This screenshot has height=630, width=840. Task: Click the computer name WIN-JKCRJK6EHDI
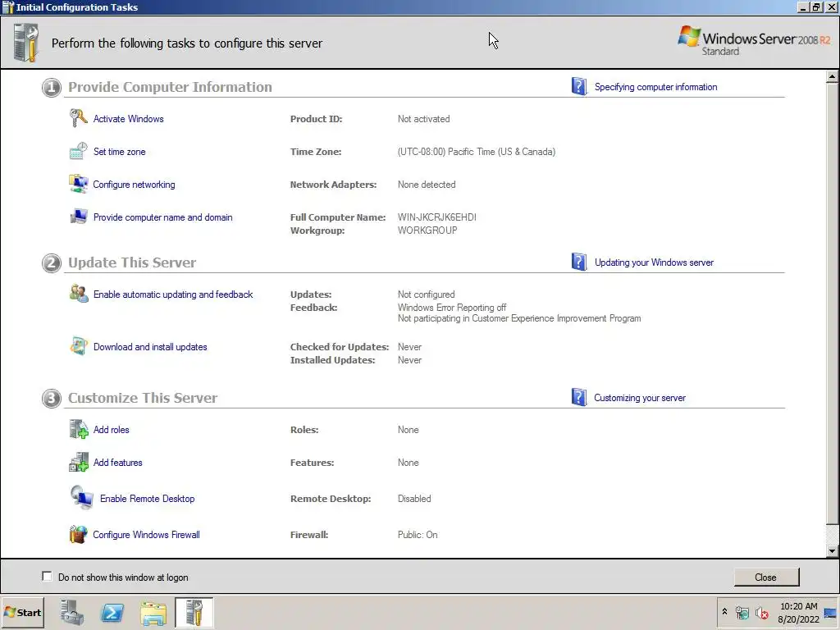pos(436,217)
